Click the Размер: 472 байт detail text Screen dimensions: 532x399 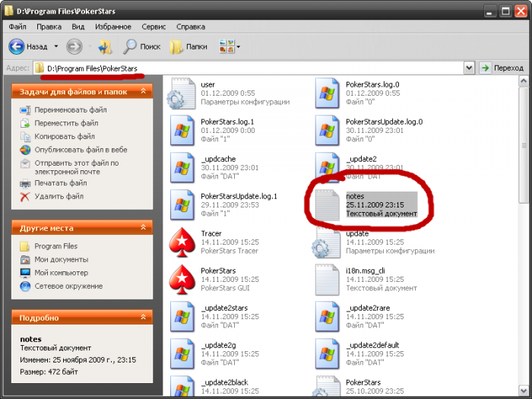49,372
